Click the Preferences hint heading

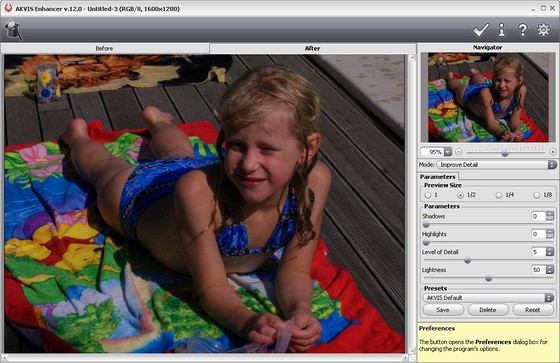[x=437, y=328]
